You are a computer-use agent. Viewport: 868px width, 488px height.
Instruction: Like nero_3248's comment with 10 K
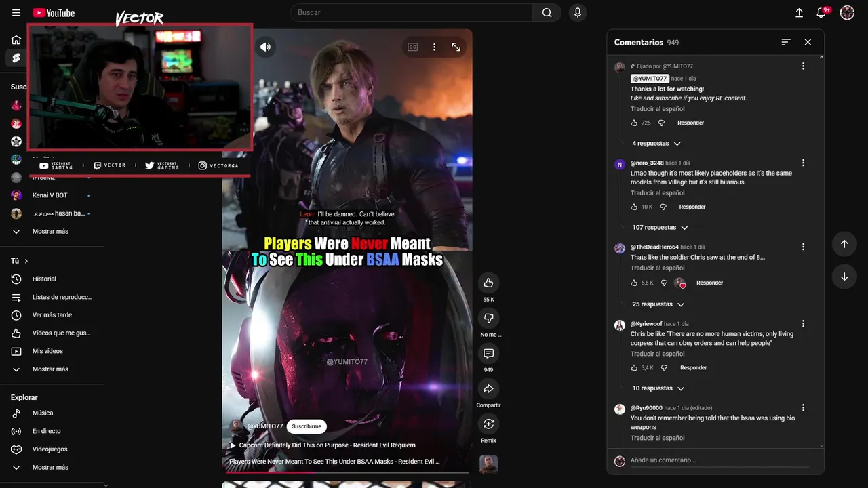coord(634,207)
